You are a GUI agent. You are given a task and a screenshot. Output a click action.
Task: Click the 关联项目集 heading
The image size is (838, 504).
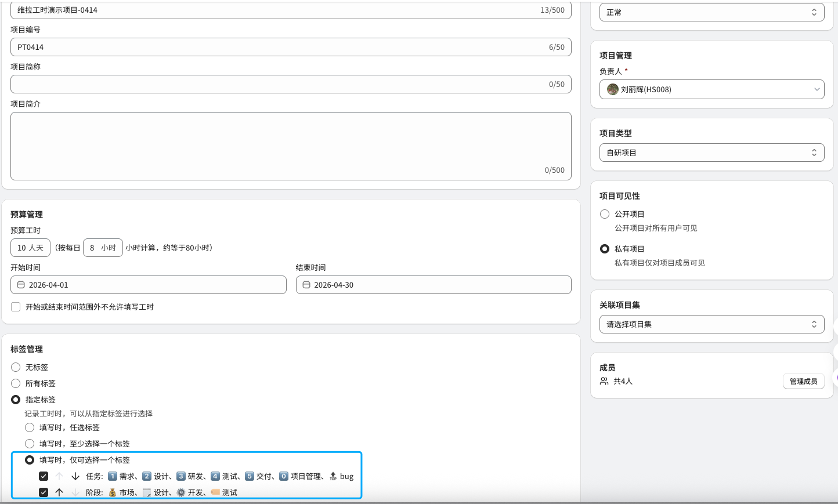(620, 305)
